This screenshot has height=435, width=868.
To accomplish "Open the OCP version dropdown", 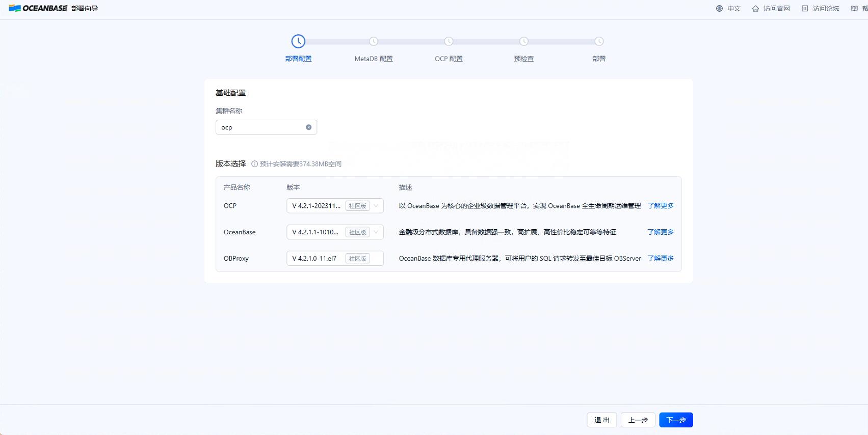I will pos(335,206).
